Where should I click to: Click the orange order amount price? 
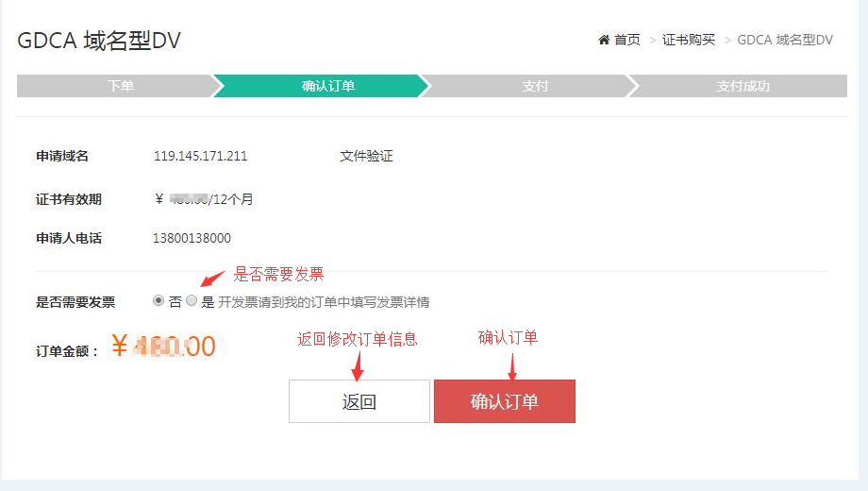point(163,347)
